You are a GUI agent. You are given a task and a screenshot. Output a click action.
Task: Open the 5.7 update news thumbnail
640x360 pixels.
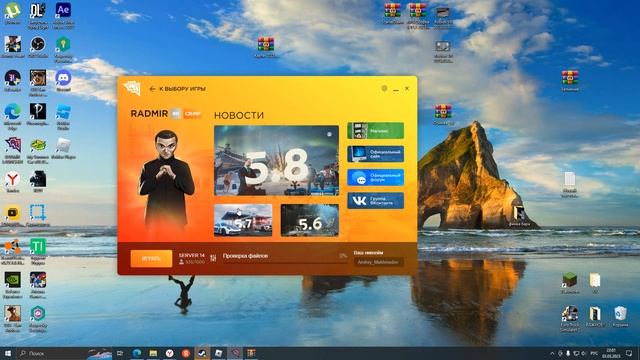243,220
